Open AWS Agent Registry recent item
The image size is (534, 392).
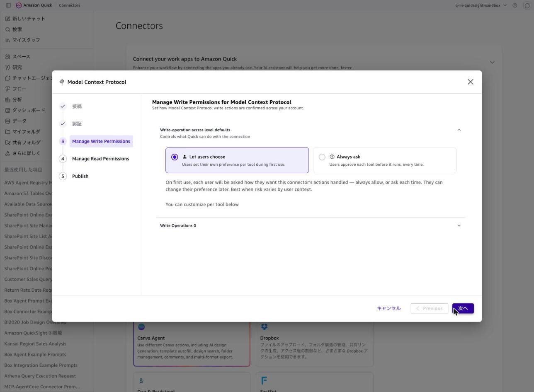(x=28, y=183)
